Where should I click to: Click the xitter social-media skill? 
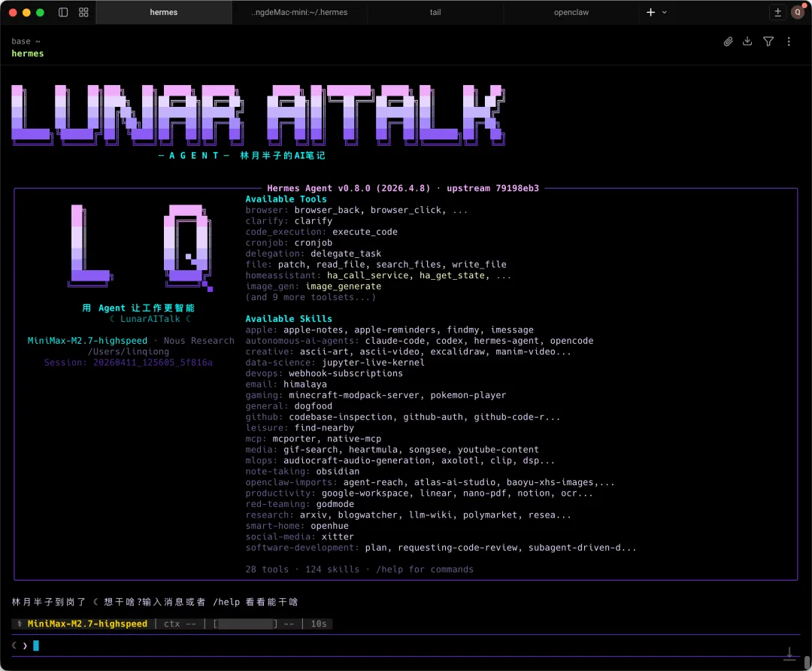click(x=338, y=536)
